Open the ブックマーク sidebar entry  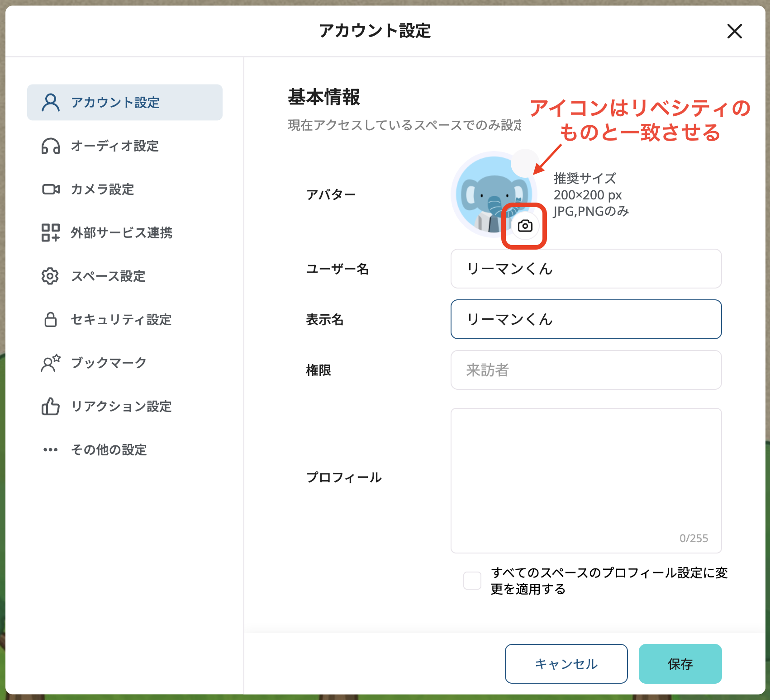[109, 362]
